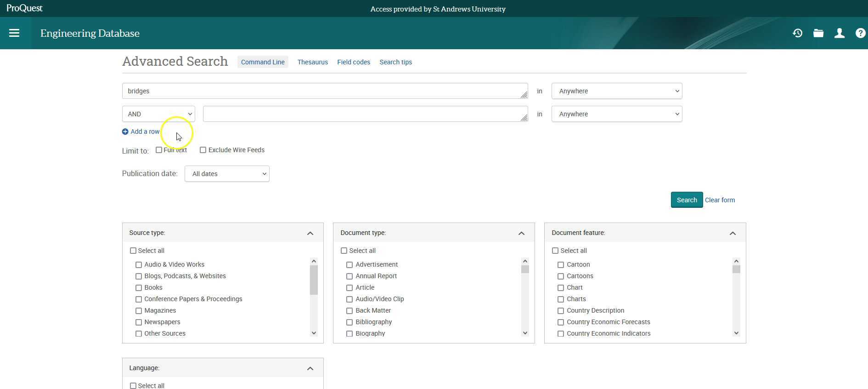Image resolution: width=868 pixels, height=389 pixels.
Task: Open the first row Anywhere field dropdown
Action: [616, 91]
